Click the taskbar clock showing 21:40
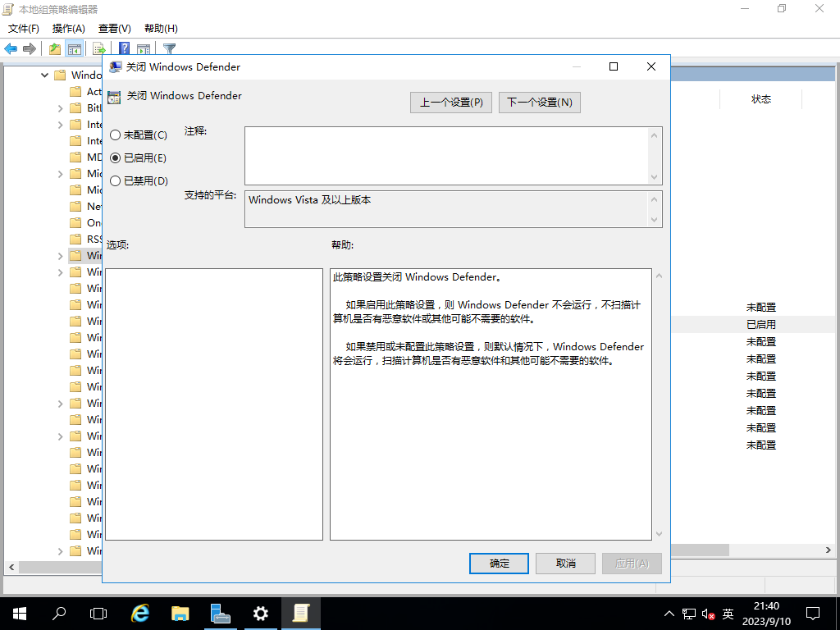Viewport: 840px width, 630px height. pyautogui.click(x=766, y=614)
